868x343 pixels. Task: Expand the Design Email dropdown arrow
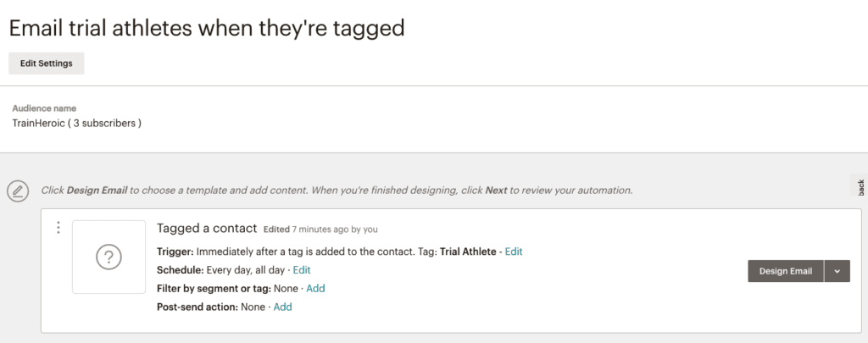pyautogui.click(x=837, y=271)
